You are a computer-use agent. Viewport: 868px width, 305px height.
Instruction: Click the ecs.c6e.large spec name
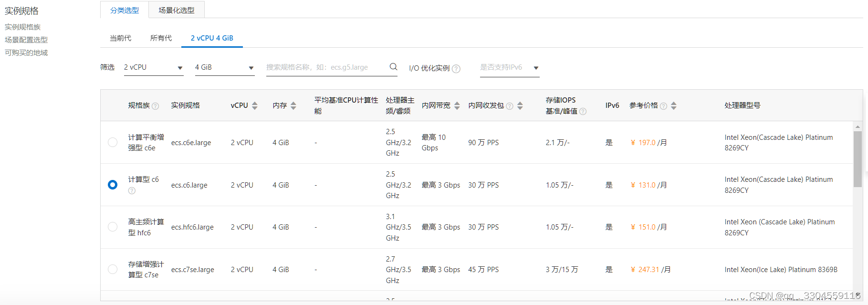191,142
